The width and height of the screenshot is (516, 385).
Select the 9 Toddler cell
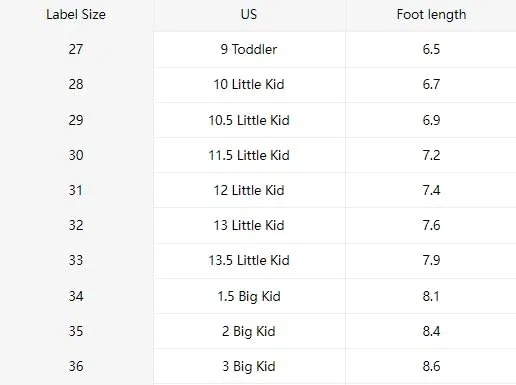coord(249,49)
